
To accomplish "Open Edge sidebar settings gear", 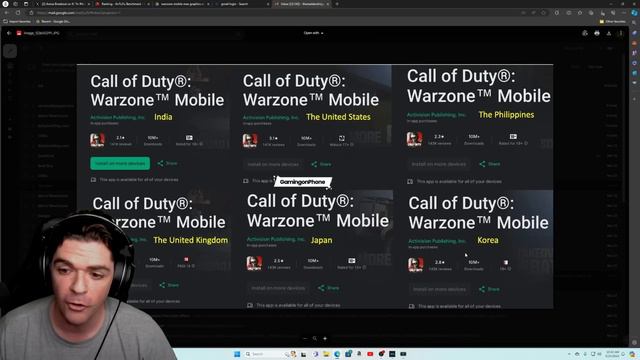I will tap(634, 343).
